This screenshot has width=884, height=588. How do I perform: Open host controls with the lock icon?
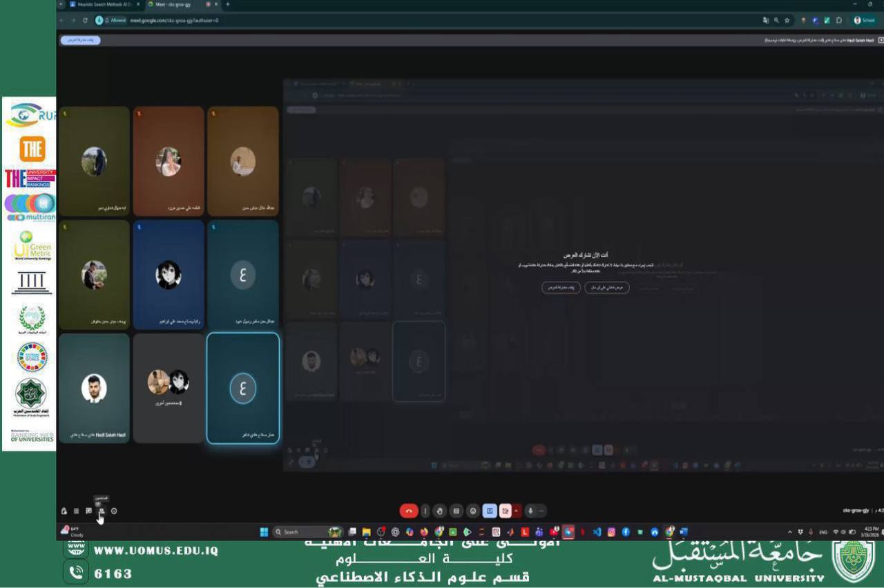[64, 511]
